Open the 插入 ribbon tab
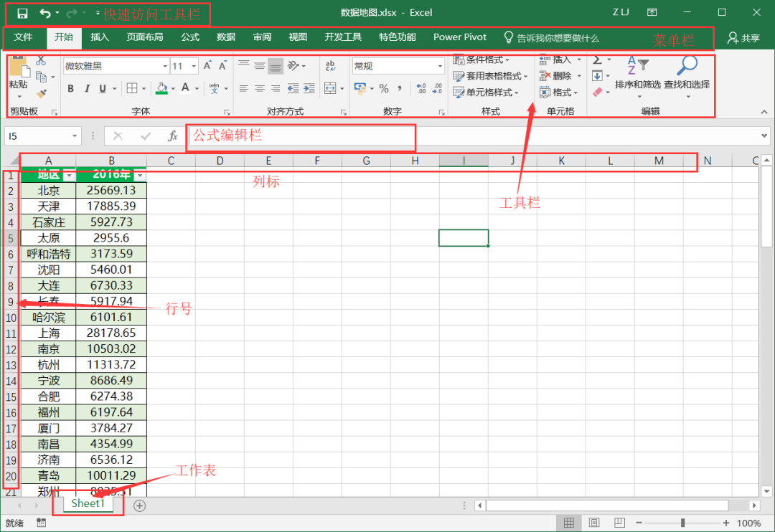 click(100, 37)
